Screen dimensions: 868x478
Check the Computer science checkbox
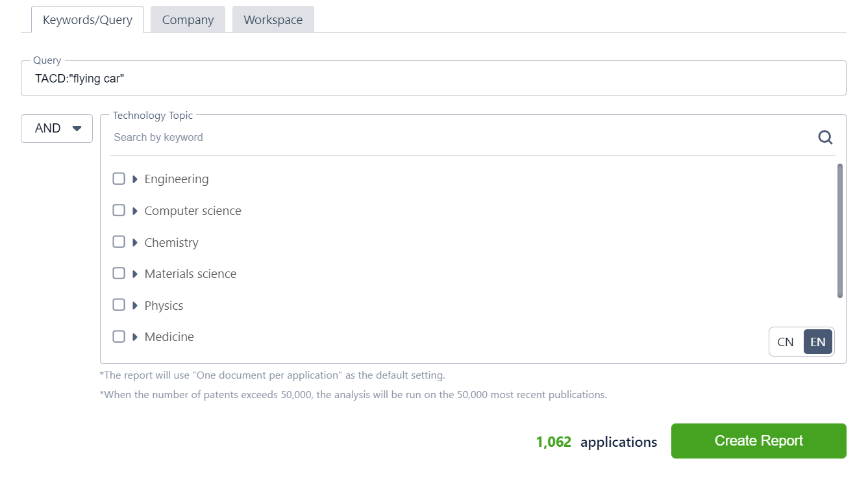click(x=119, y=210)
